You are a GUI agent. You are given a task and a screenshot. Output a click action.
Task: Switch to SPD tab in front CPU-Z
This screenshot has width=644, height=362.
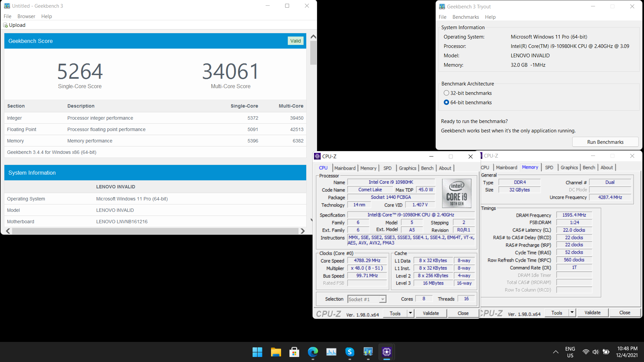coord(387,168)
